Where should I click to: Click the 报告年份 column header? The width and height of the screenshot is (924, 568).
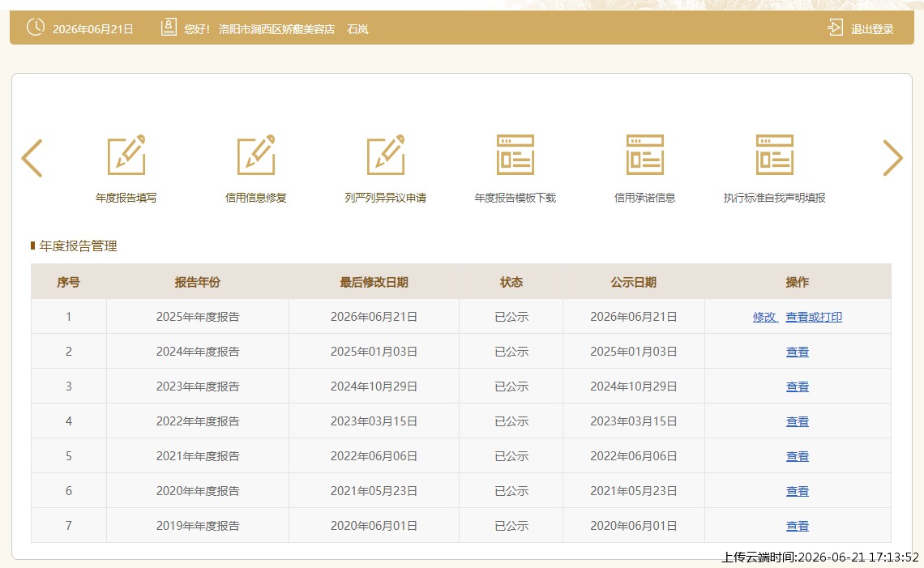(198, 282)
